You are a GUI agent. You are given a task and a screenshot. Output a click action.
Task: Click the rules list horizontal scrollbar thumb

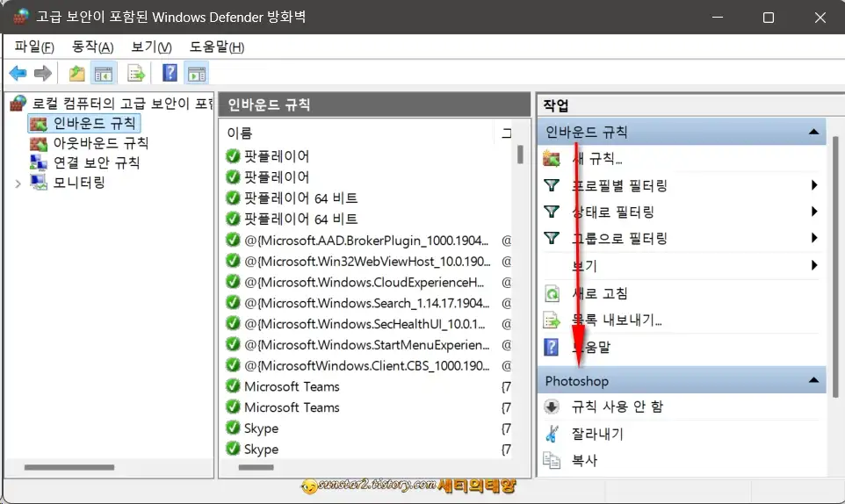pyautogui.click(x=256, y=467)
